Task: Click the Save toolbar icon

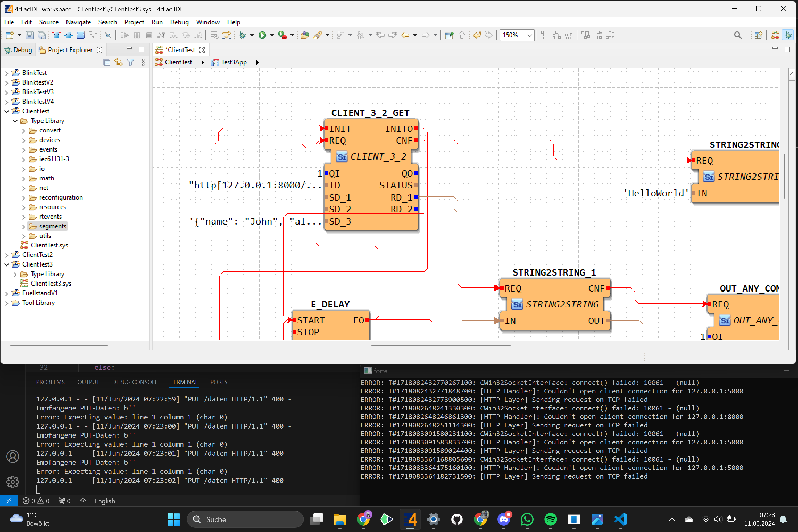Action: click(30, 35)
